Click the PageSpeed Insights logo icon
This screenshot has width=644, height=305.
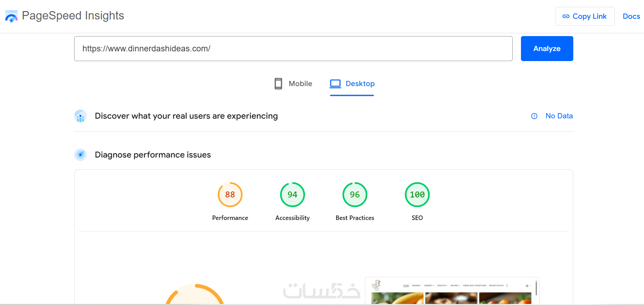(11, 16)
